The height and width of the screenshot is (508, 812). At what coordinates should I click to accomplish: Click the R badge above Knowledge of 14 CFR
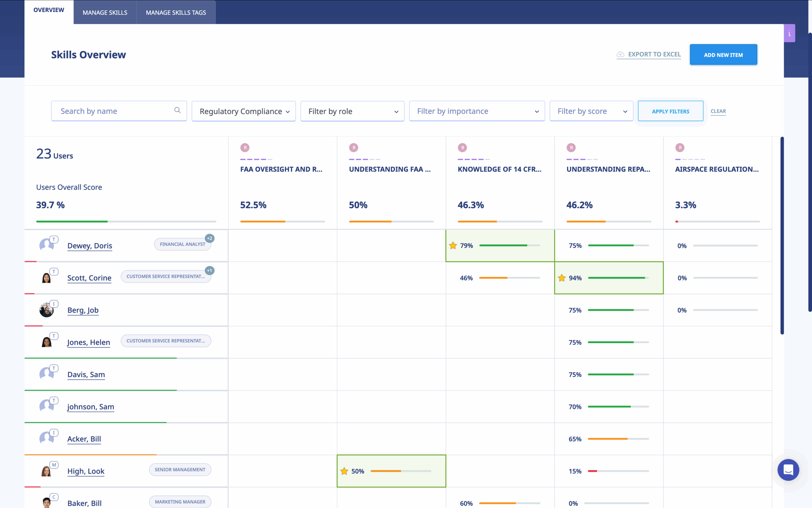[x=462, y=148]
